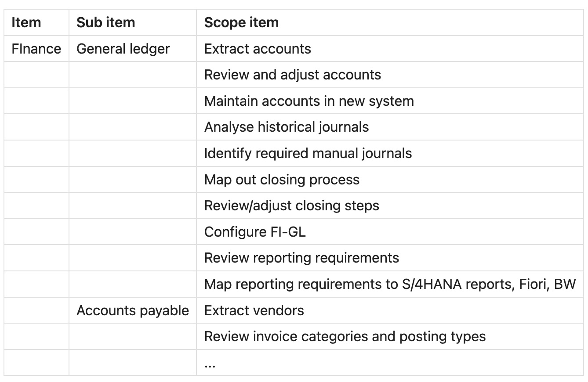Click the 'Scope item' column header

[x=390, y=22]
